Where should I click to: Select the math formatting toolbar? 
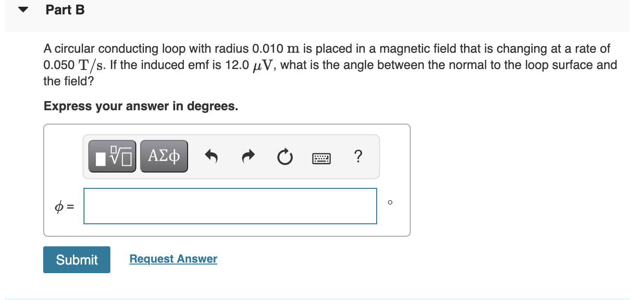[231, 156]
